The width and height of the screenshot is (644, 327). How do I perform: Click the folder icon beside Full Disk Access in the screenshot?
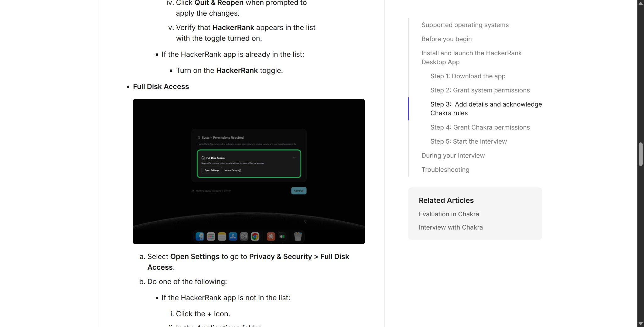pyautogui.click(x=203, y=158)
